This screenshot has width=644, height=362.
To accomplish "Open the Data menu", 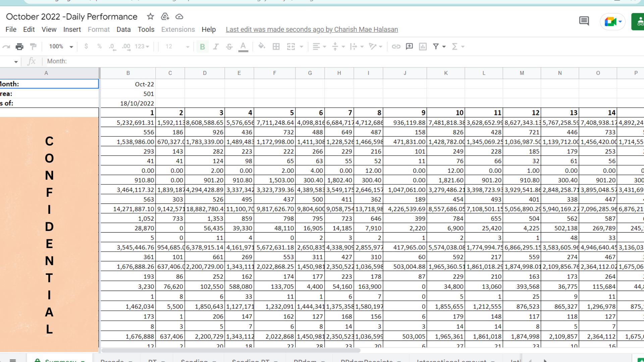I will point(123,29).
